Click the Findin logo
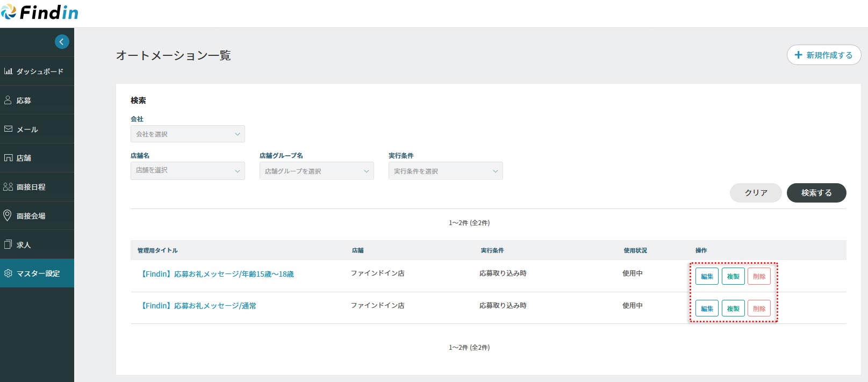Screen dimensions: 868x382 point(40,13)
